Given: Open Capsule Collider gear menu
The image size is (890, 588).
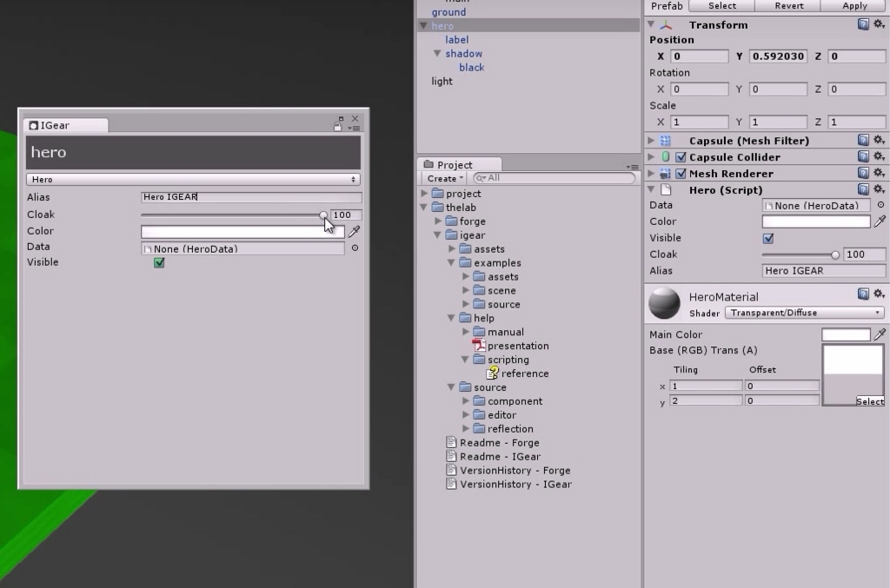Looking at the screenshot, I should coord(879,156).
